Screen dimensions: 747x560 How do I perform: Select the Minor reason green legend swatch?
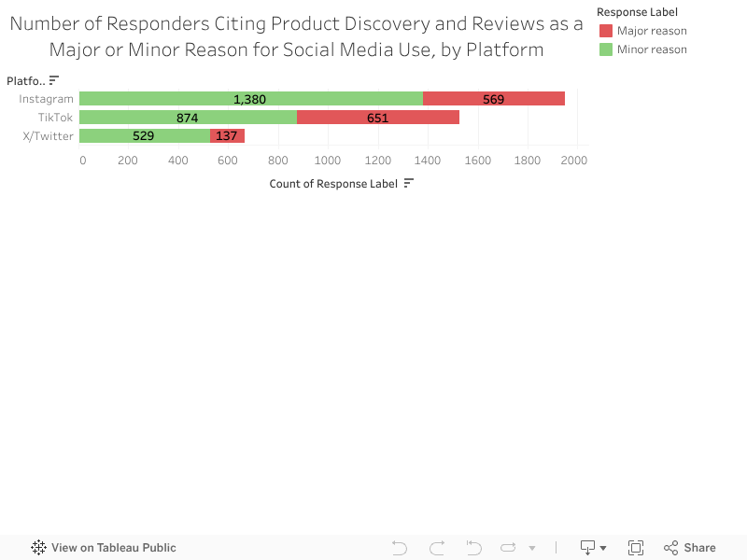click(x=605, y=49)
